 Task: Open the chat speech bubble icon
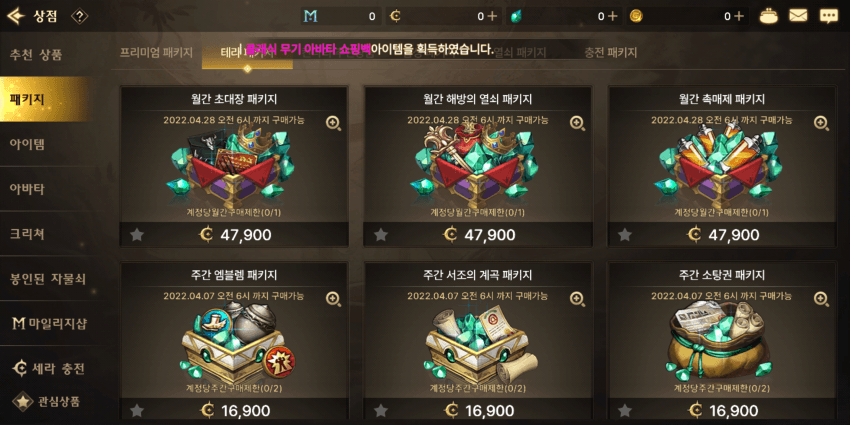tap(828, 16)
